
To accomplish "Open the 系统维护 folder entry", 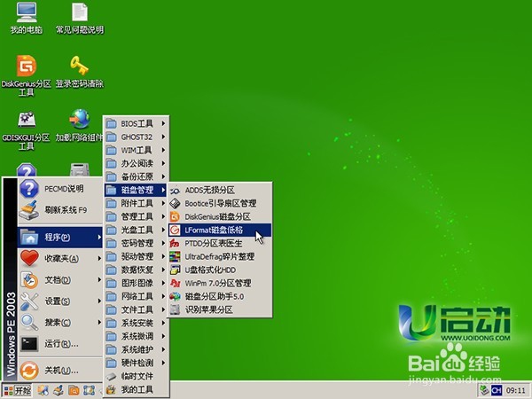I will (136, 349).
